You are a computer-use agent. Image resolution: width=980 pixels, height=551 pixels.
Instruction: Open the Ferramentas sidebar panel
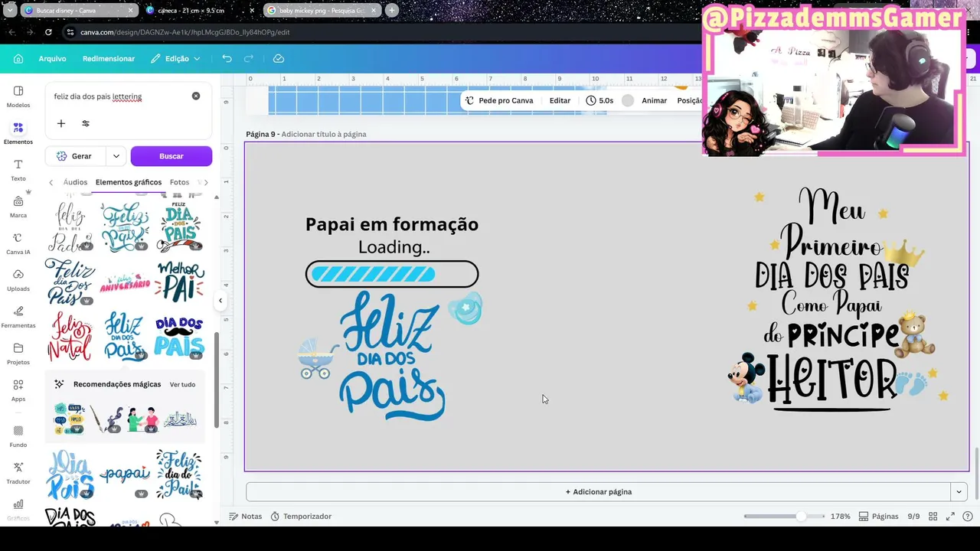(x=18, y=317)
